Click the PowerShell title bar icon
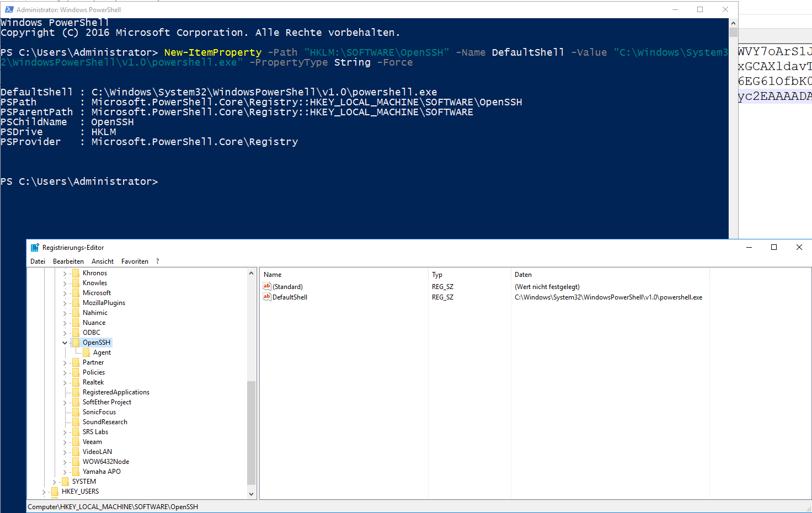This screenshot has height=513, width=812. (x=9, y=9)
